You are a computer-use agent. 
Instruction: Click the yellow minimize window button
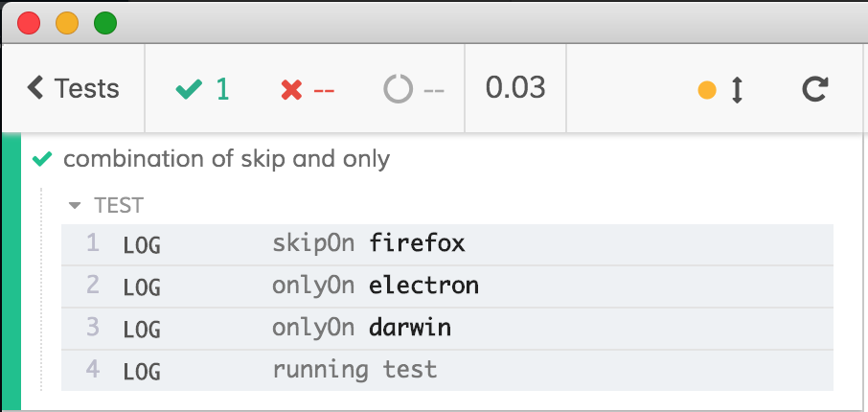pyautogui.click(x=67, y=23)
